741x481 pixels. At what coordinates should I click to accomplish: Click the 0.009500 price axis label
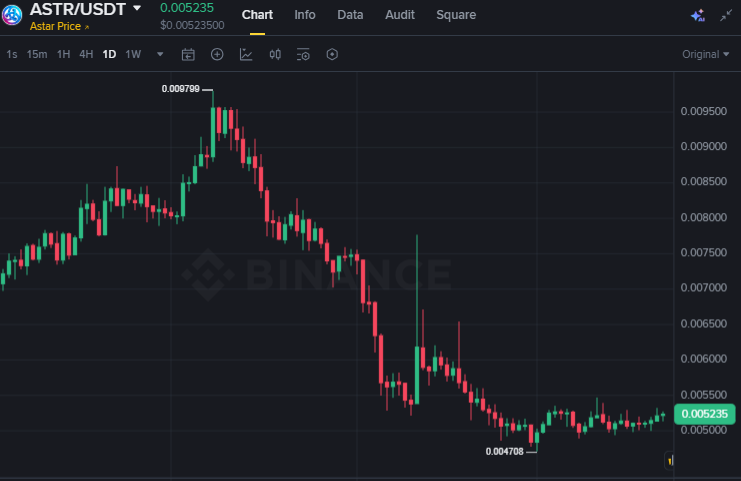[704, 112]
